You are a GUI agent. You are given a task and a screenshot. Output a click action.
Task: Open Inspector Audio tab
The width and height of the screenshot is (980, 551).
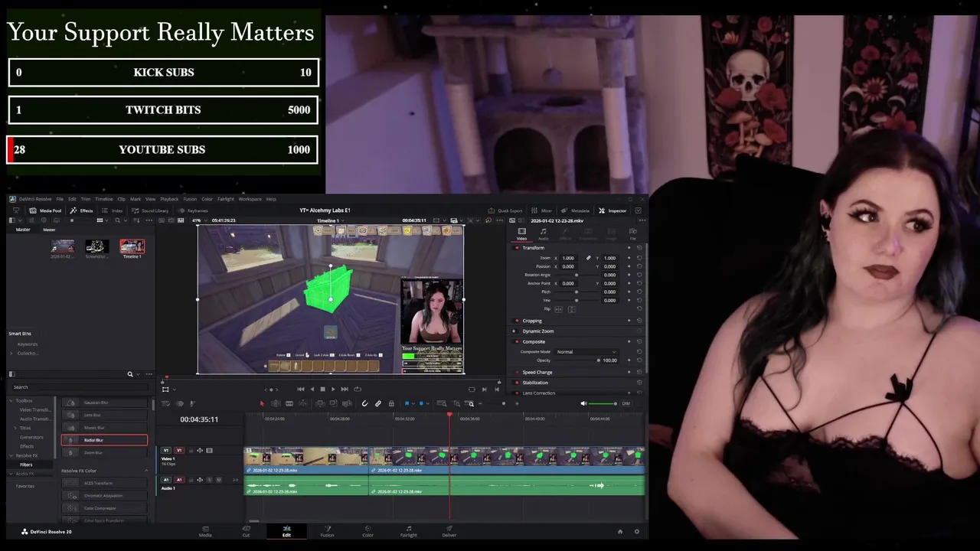coord(544,233)
